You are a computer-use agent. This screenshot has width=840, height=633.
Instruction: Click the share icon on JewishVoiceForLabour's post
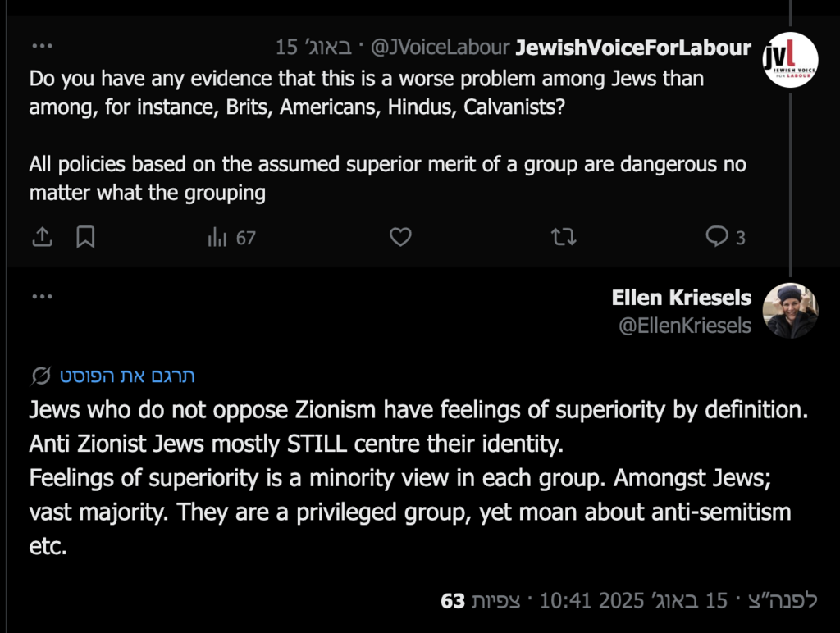coord(42,238)
